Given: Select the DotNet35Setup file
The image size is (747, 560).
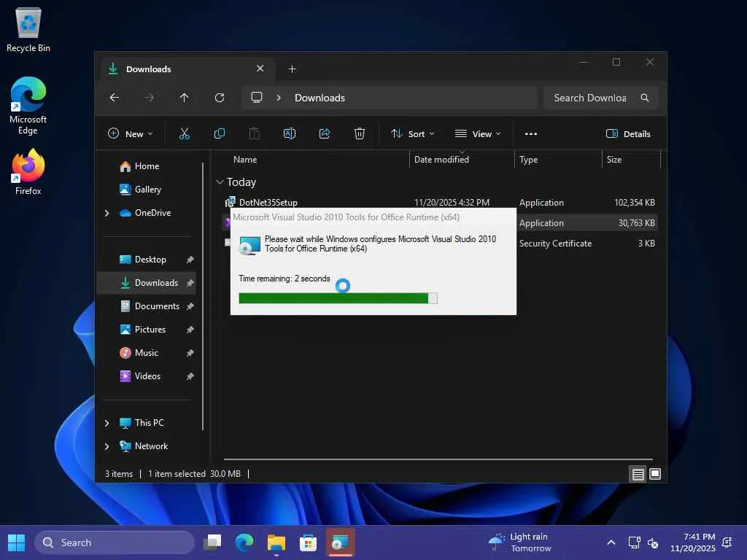Looking at the screenshot, I should tap(268, 203).
